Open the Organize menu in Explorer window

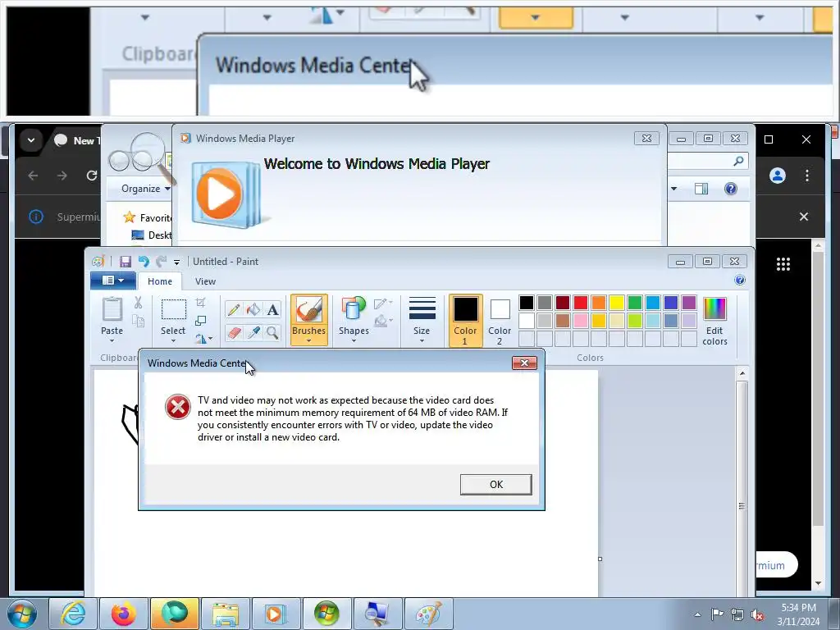pyautogui.click(x=145, y=189)
